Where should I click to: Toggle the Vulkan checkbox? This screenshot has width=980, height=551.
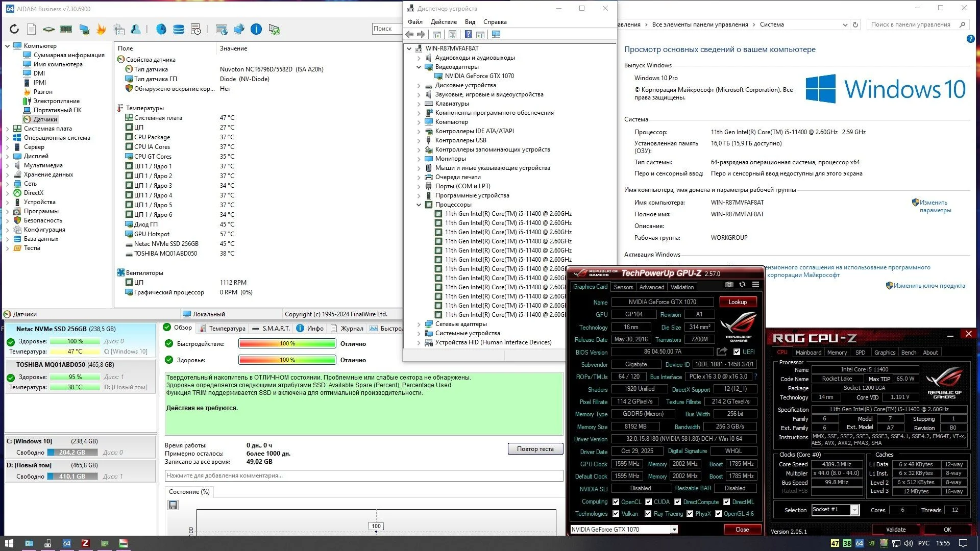(x=616, y=514)
